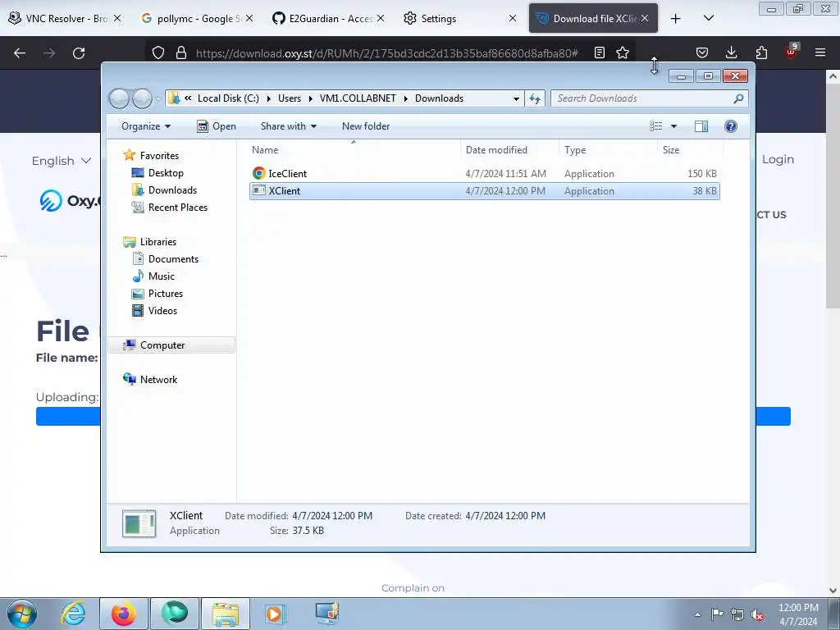The image size is (840, 630).
Task: Sort by Name column header
Action: 354,150
